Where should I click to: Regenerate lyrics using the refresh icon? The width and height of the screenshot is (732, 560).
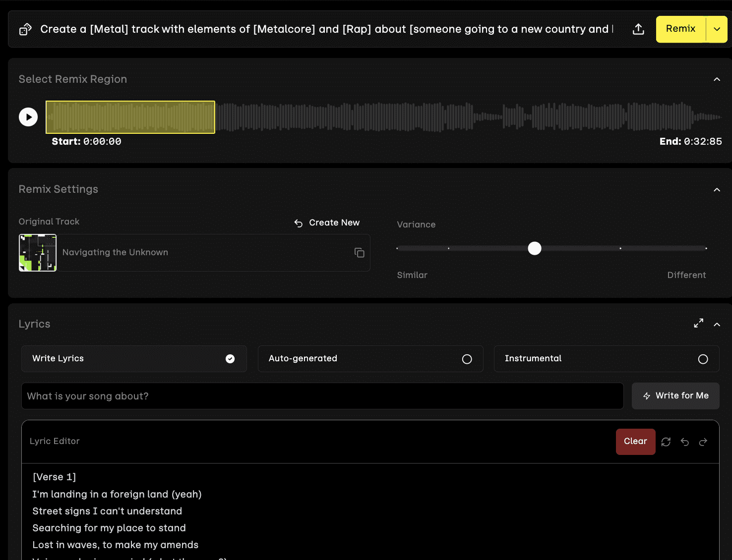(x=666, y=442)
